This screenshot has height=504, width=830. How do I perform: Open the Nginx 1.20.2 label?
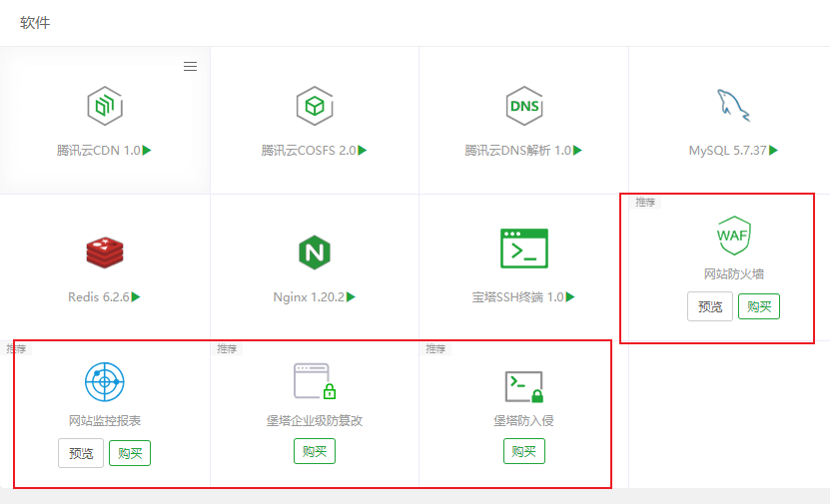pos(310,296)
